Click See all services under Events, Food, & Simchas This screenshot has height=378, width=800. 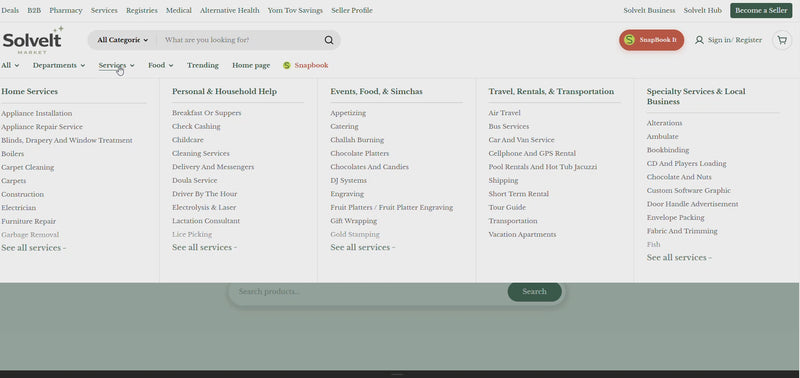point(363,247)
